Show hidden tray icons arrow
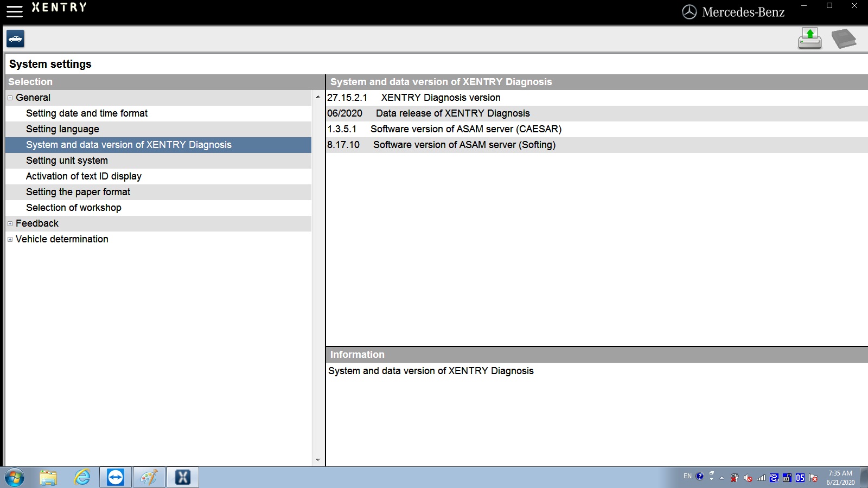 click(x=722, y=478)
